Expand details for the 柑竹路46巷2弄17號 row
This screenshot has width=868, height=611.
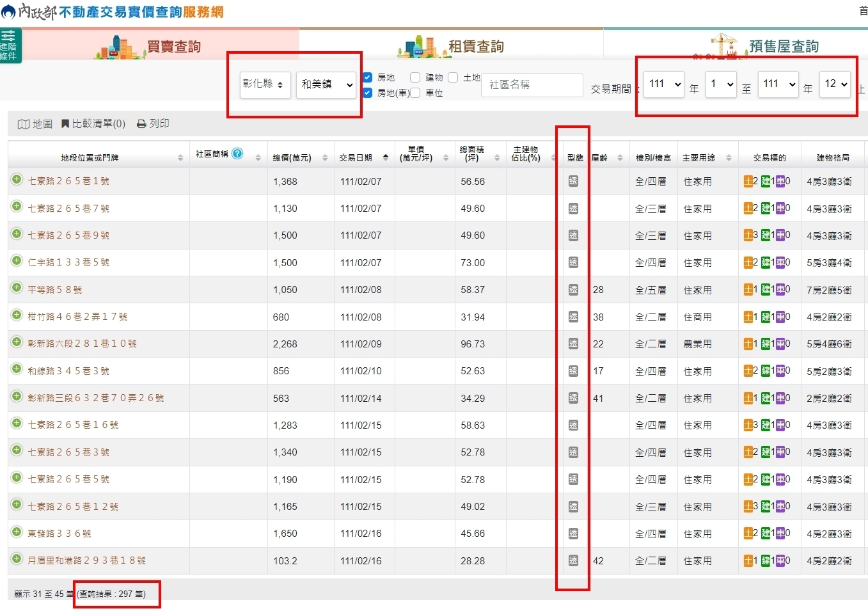pos(16,316)
